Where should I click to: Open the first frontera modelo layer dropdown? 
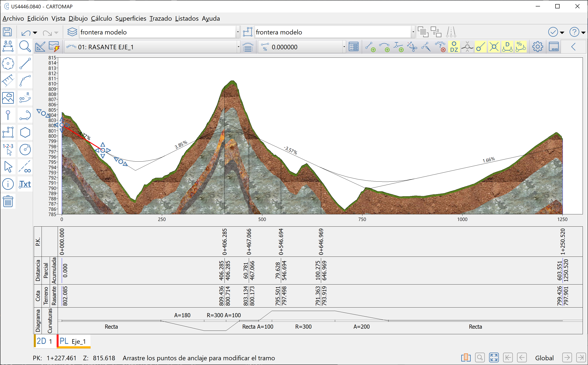click(238, 32)
